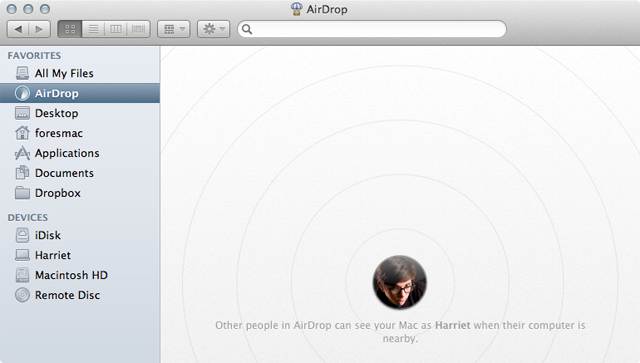This screenshot has height=363, width=640.
Task: Click the AirDrop parachute title icon
Action: (297, 9)
